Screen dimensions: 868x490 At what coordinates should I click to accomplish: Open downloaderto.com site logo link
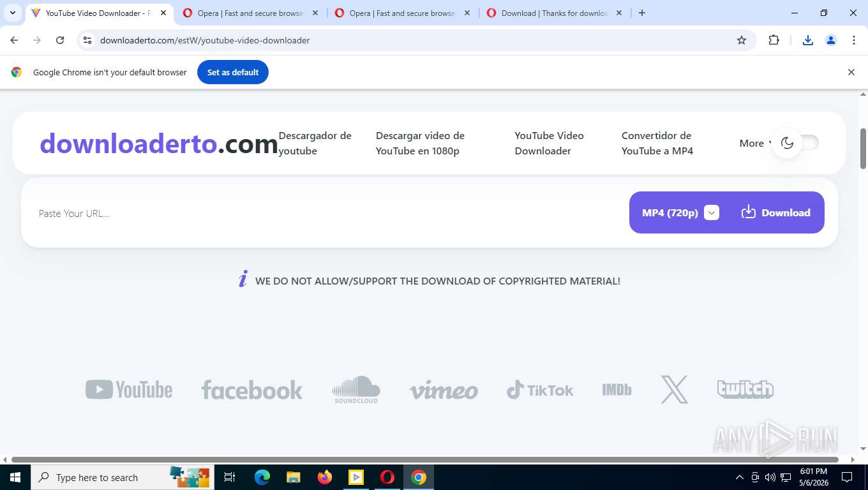[x=159, y=144]
